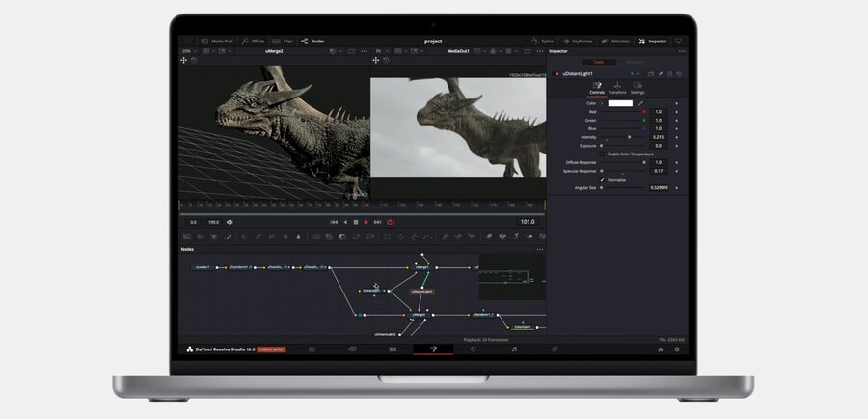Adjust the Diffuse Response slider handle
868x419 pixels.
point(644,162)
